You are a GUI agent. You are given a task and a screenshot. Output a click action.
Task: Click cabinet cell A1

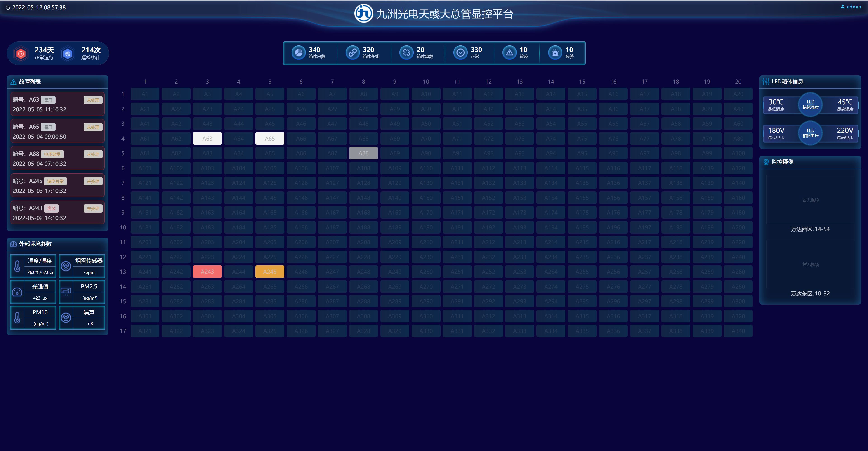pos(145,94)
